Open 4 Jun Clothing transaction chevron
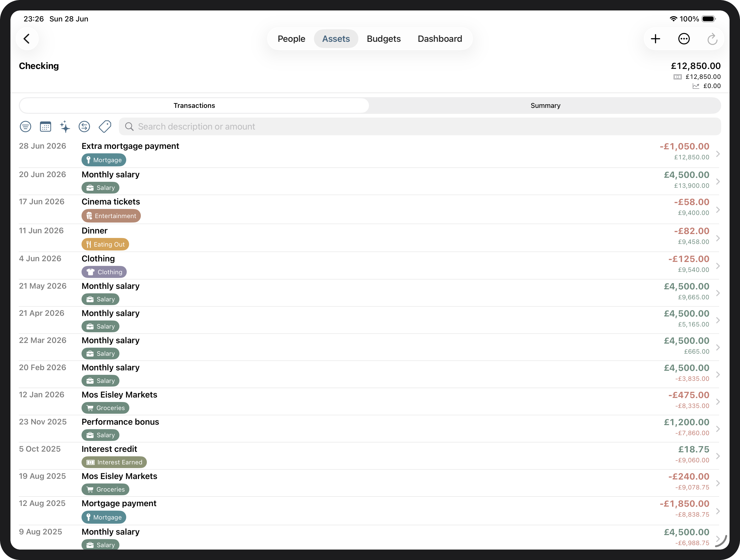 click(718, 266)
